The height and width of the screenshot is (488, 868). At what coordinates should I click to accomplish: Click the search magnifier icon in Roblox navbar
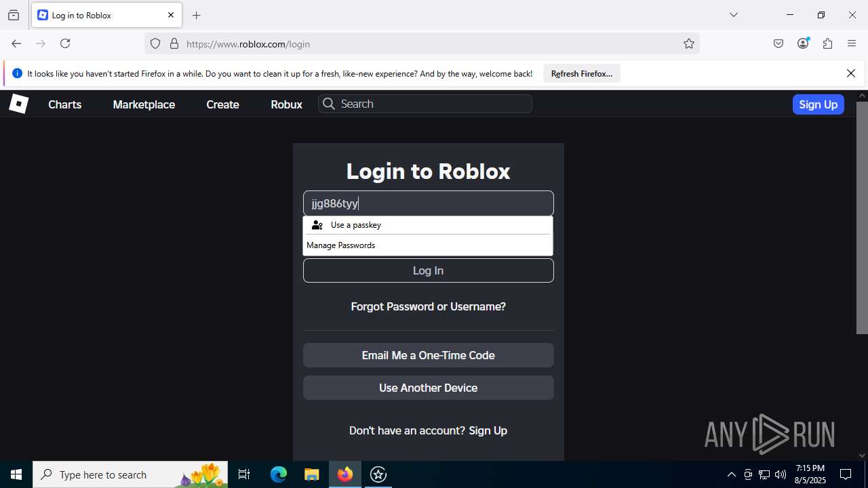(x=329, y=104)
